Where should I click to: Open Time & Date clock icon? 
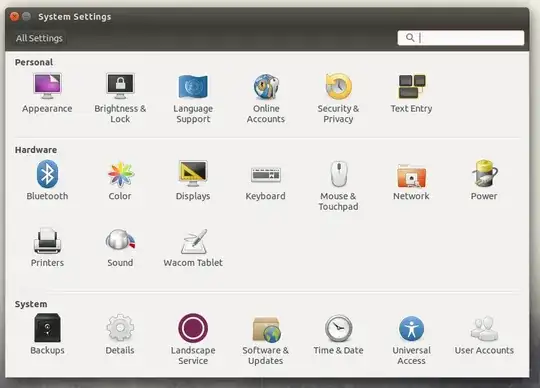[339, 328]
